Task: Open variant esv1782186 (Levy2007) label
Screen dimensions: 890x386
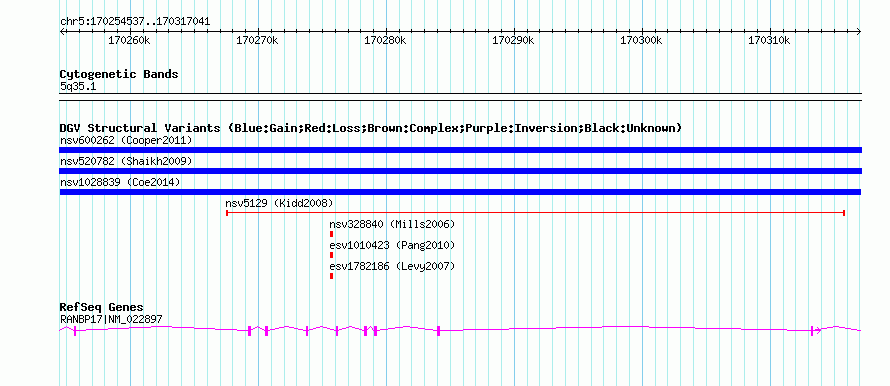Action: [392, 266]
